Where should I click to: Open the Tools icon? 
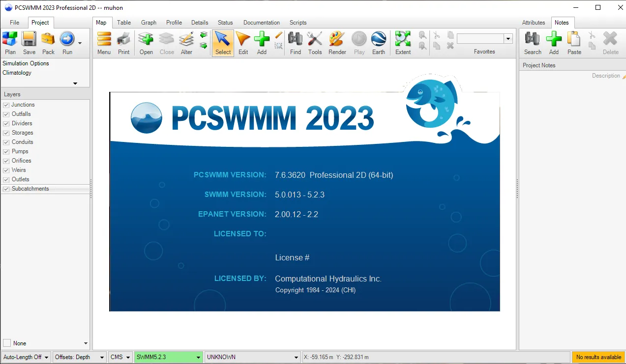pyautogui.click(x=315, y=43)
